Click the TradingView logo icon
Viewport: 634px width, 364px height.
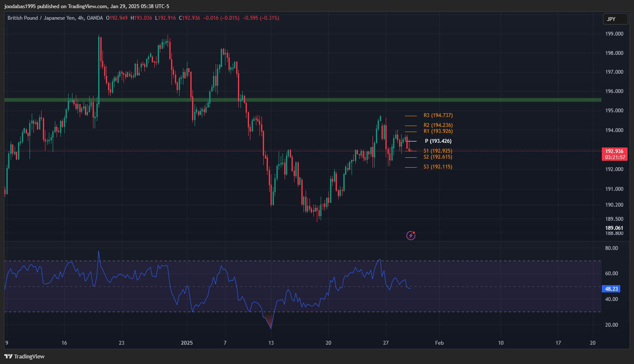(8, 356)
